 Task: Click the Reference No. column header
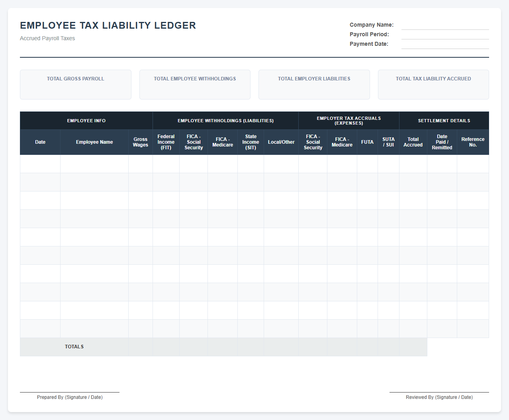[x=473, y=142]
